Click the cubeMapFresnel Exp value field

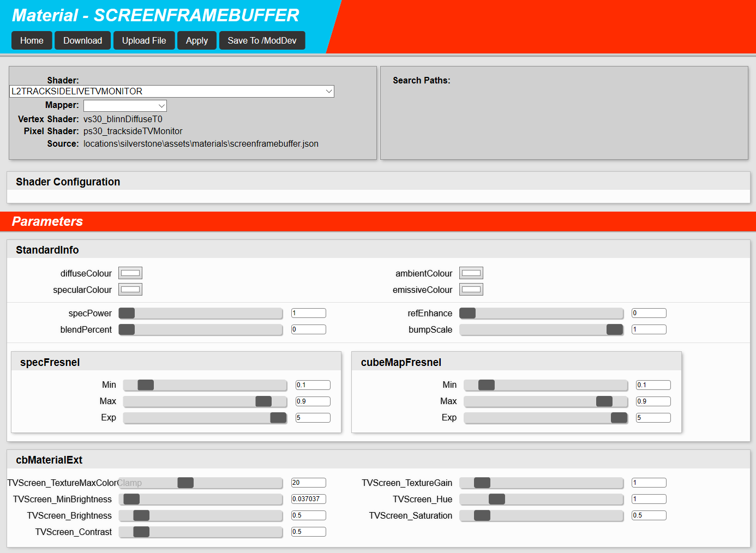(653, 418)
